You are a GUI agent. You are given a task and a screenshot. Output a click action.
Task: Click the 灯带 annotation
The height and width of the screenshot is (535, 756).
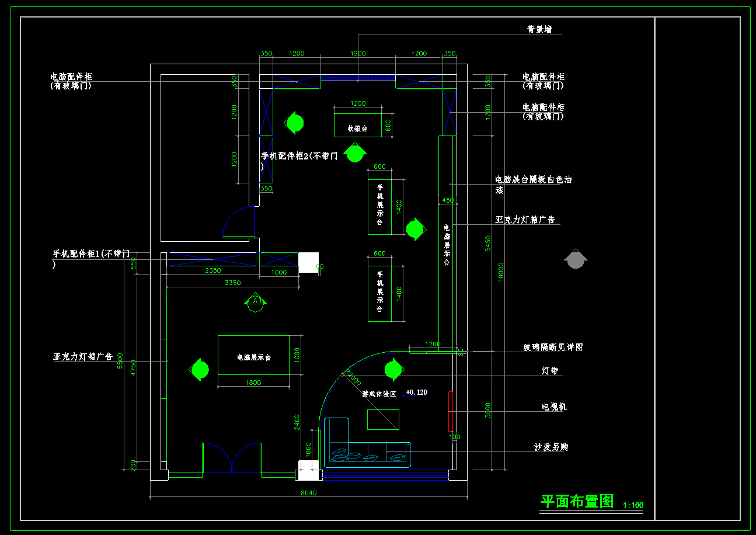[x=551, y=371]
